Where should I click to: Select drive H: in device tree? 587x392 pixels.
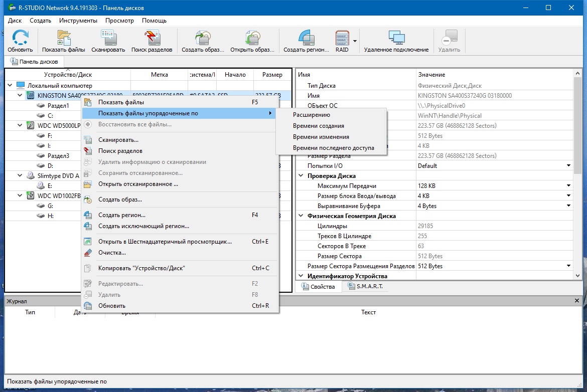coord(50,216)
